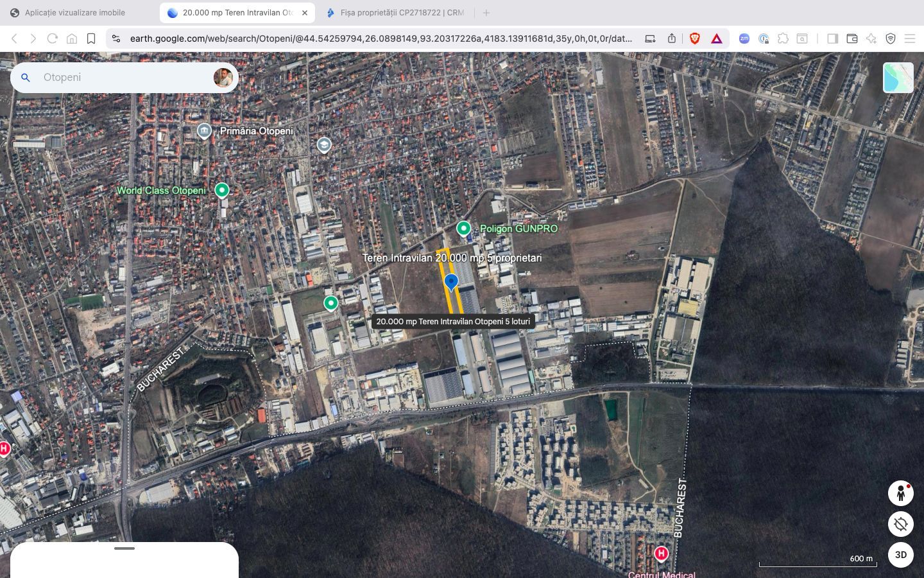
Task: Toggle the sidebar with the panel icon
Action: (833, 39)
